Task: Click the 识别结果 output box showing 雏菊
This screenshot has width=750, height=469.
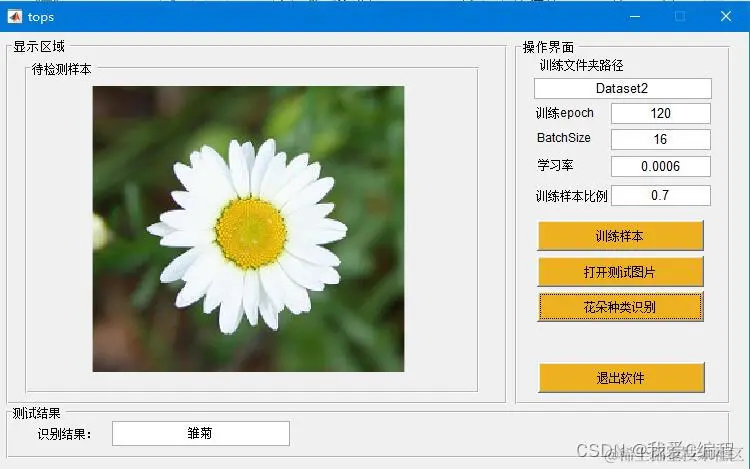Action: [200, 433]
